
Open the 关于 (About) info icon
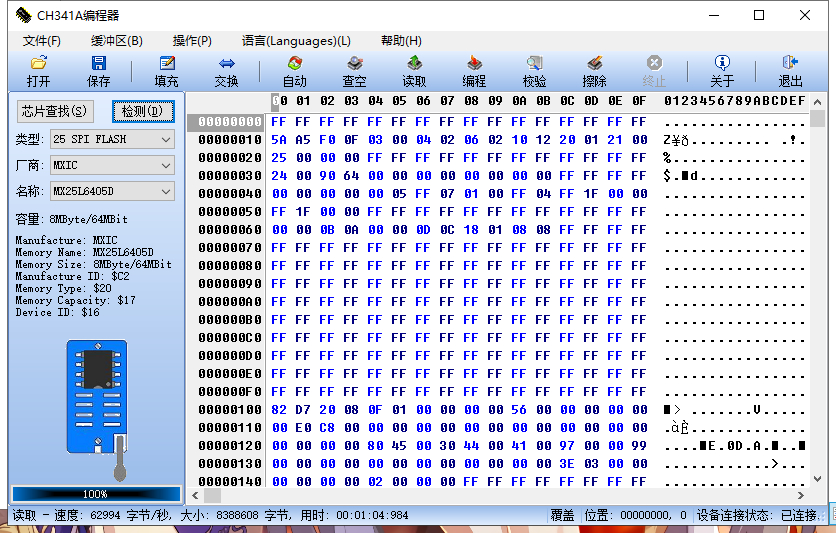point(722,63)
